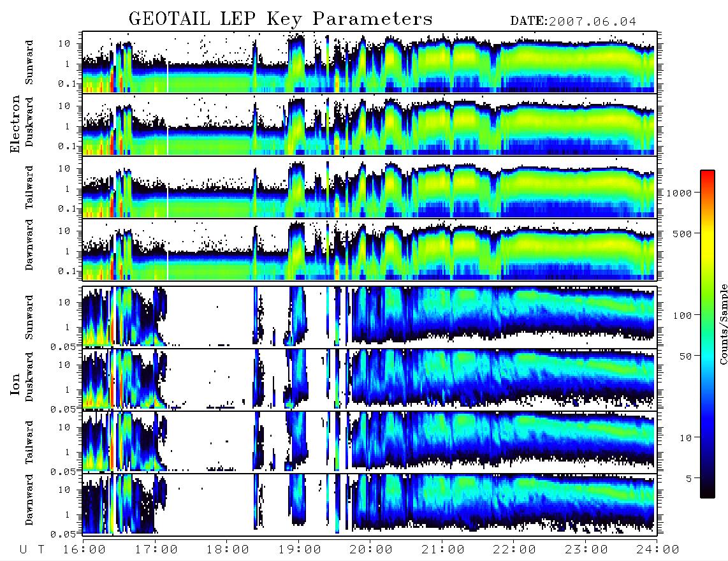Click the GEOTAIL LEP Key Parameters title
The height and width of the screenshot is (561, 728).
click(x=280, y=20)
